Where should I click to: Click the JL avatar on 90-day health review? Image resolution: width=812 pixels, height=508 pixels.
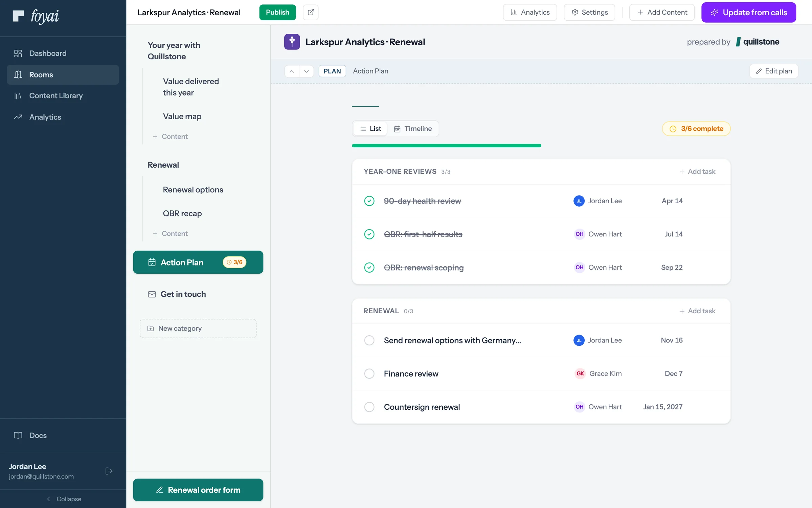[x=579, y=201]
